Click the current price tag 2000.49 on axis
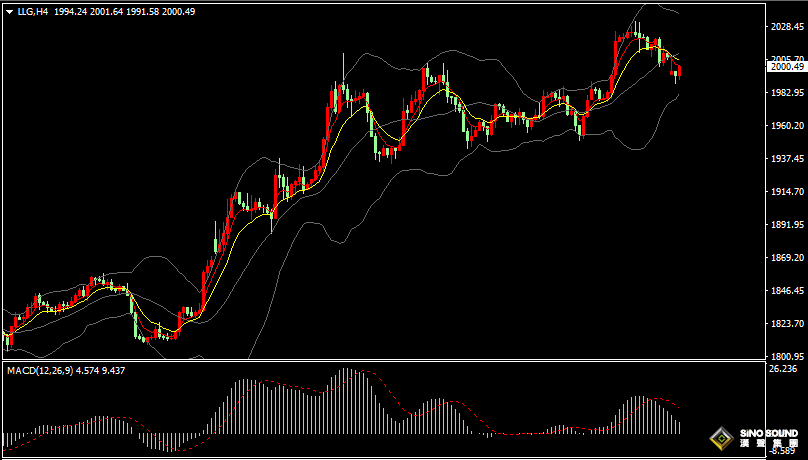The height and width of the screenshot is (460, 808). 787,66
